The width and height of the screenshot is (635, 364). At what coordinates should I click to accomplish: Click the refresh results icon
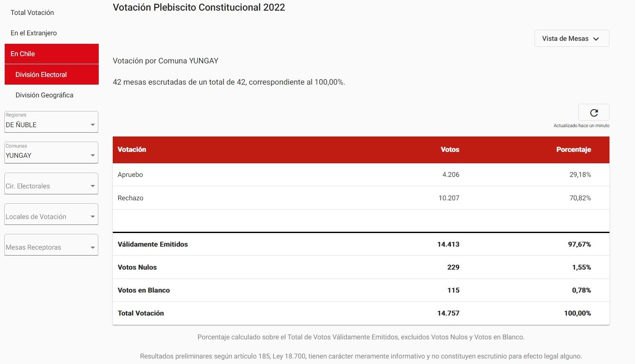pyautogui.click(x=594, y=113)
